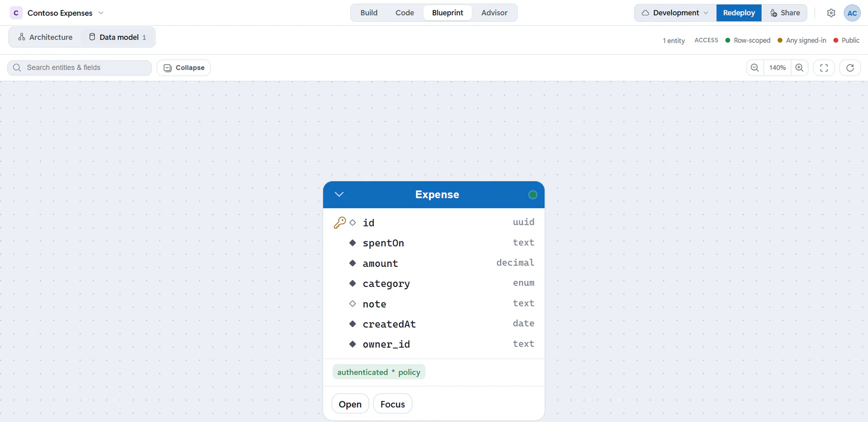Click the diamond marker beside category

point(353,283)
